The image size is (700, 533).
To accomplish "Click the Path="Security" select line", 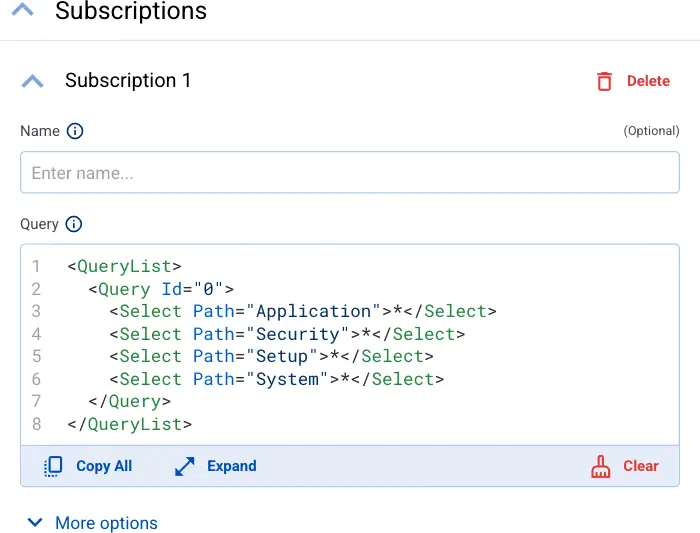I will coord(287,334).
